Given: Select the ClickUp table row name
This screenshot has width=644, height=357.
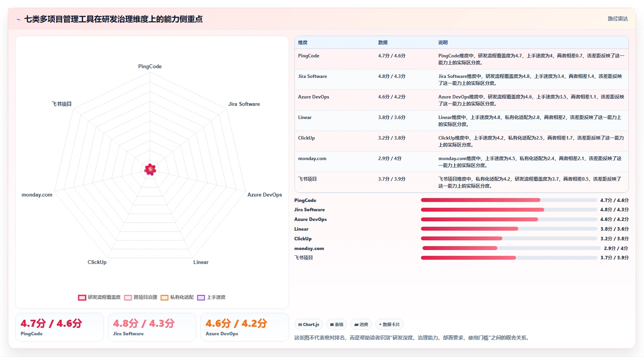Looking at the screenshot, I should click(x=306, y=138).
